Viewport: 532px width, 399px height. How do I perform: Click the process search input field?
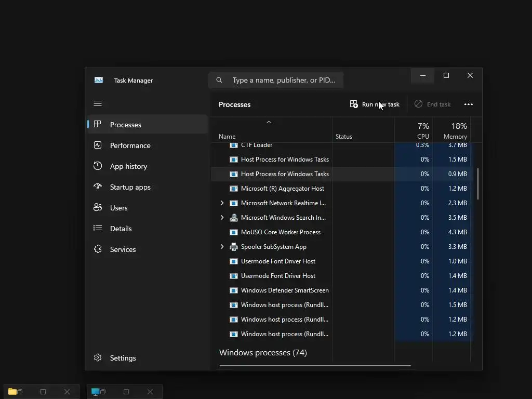pos(276,80)
